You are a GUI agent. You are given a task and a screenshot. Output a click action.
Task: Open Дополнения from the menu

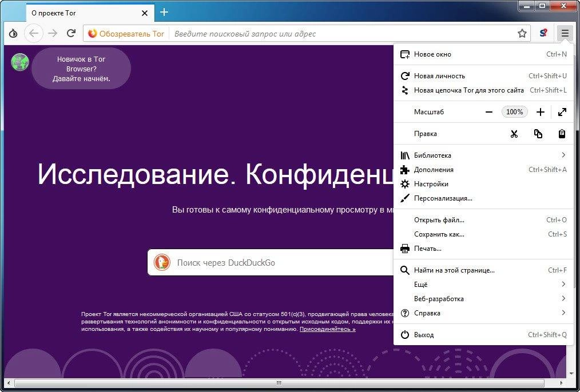point(483,170)
